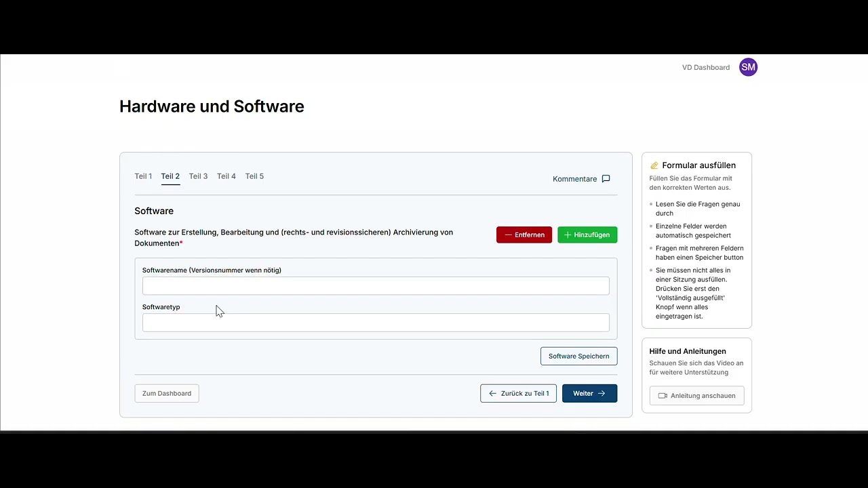This screenshot has width=868, height=488.
Task: Open the SM user avatar menu
Action: click(748, 67)
